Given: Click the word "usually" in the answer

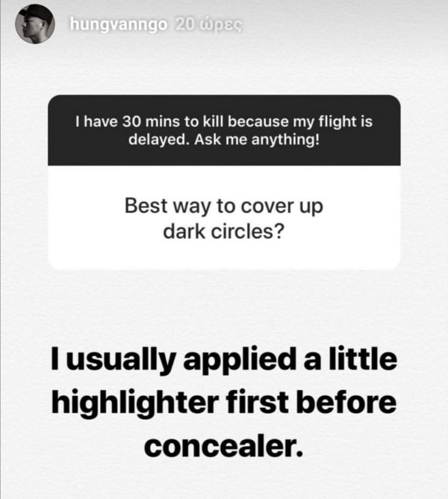Looking at the screenshot, I should pos(121,361).
